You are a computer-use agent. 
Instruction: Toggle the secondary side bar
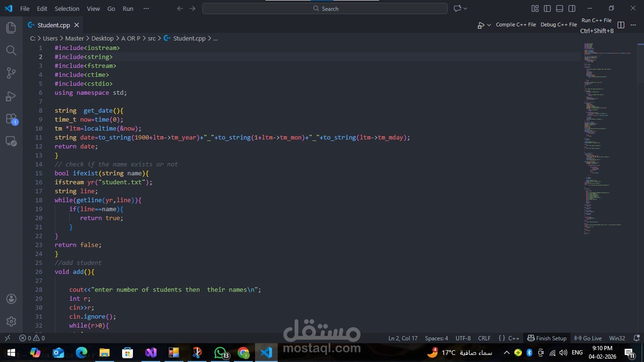click(572, 8)
